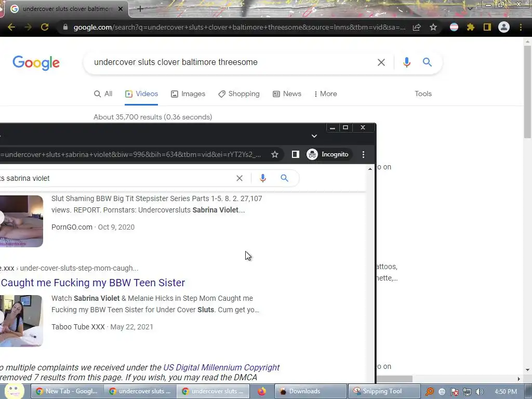Open the Start menu smiley icon
532x399 pixels.
14,391
